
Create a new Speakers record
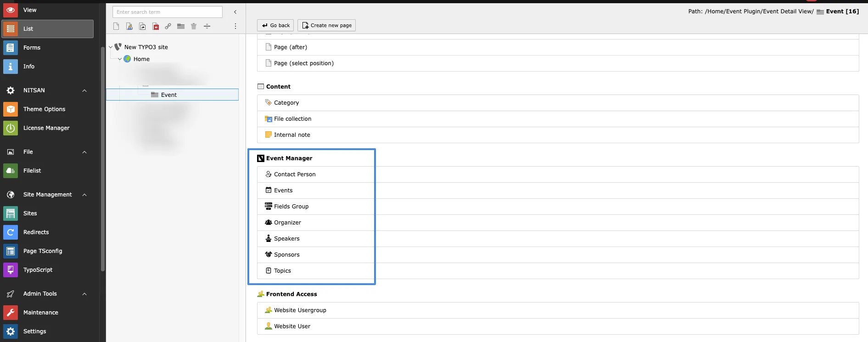[x=558, y=239]
